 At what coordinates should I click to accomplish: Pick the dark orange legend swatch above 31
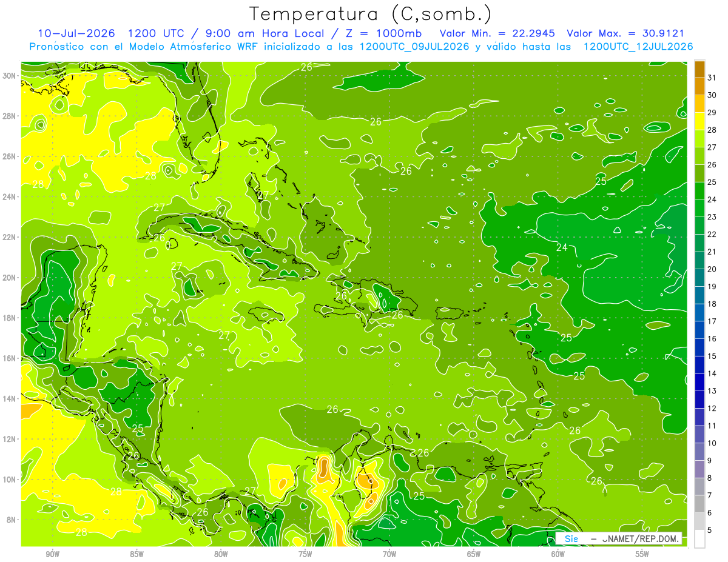tap(699, 69)
